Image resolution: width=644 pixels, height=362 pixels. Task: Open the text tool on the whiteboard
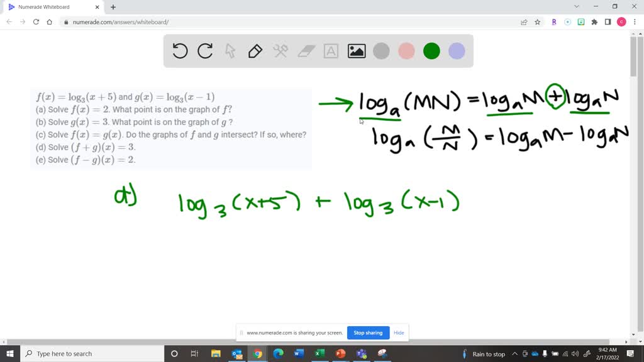tap(331, 51)
